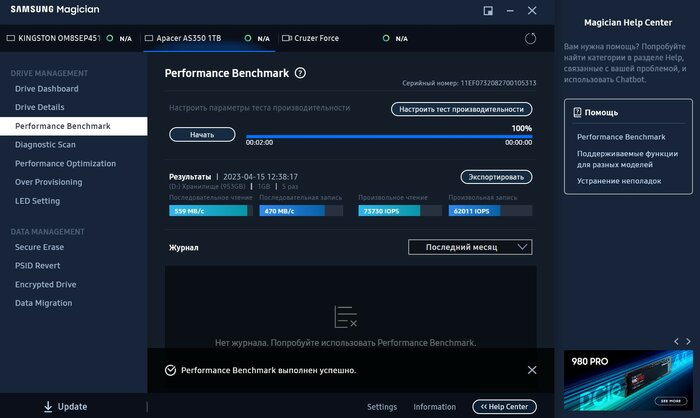Select the KINGSTON OM8SEP451 drive tab

[x=71, y=38]
